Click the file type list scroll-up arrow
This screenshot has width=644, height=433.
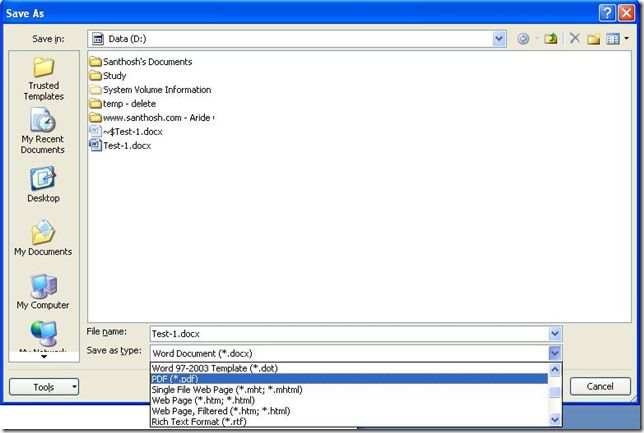pos(555,370)
